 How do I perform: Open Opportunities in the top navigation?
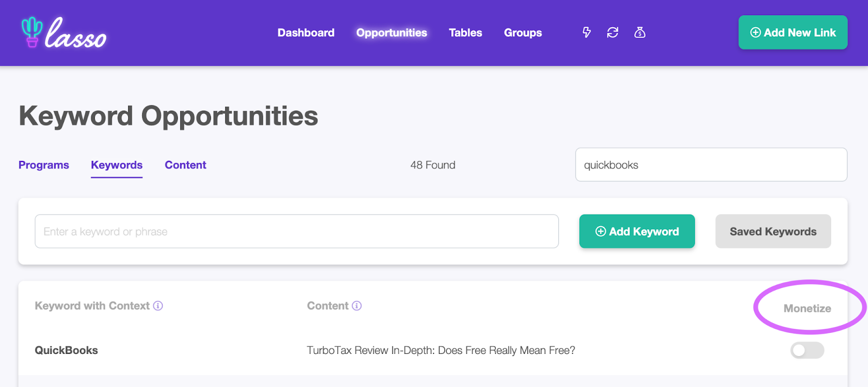[392, 33]
